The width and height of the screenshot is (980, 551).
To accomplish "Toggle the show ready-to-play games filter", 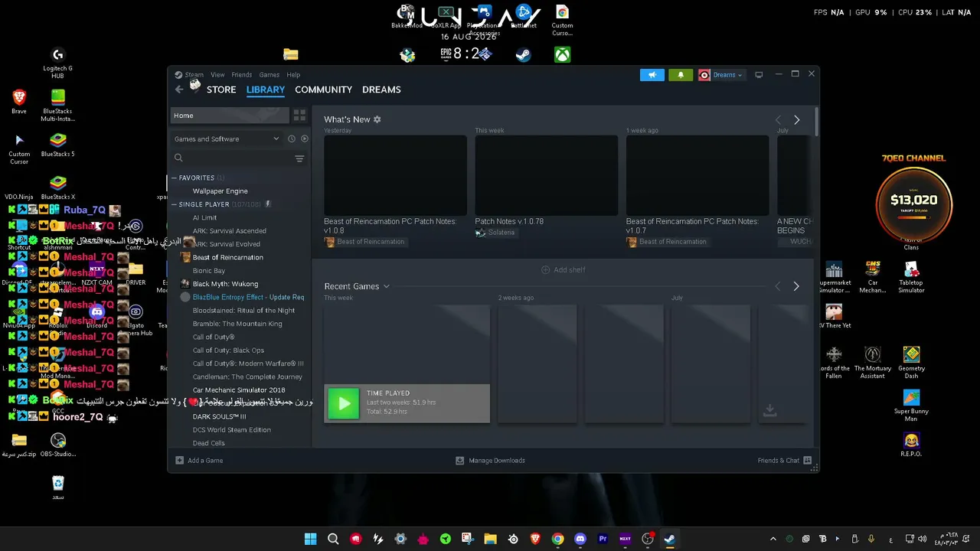I will (304, 139).
